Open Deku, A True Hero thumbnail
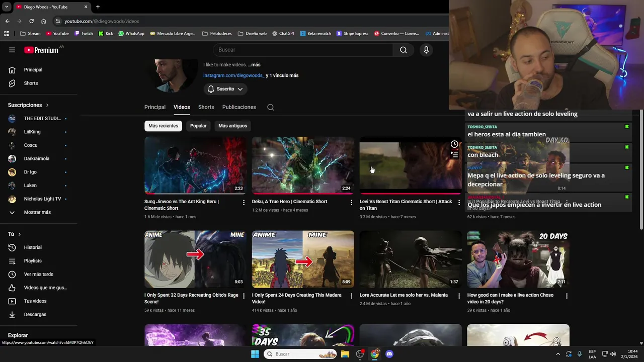 click(x=303, y=165)
